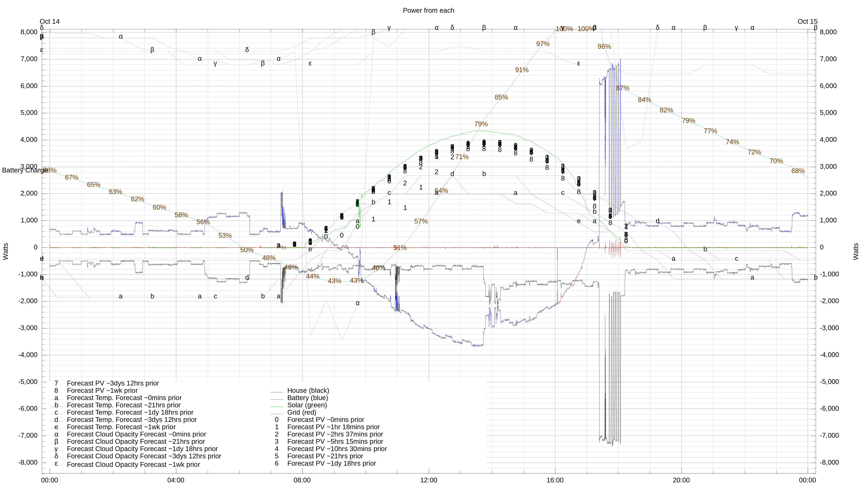Click the '77%' battery charge label
868x488 pixels.
(710, 131)
